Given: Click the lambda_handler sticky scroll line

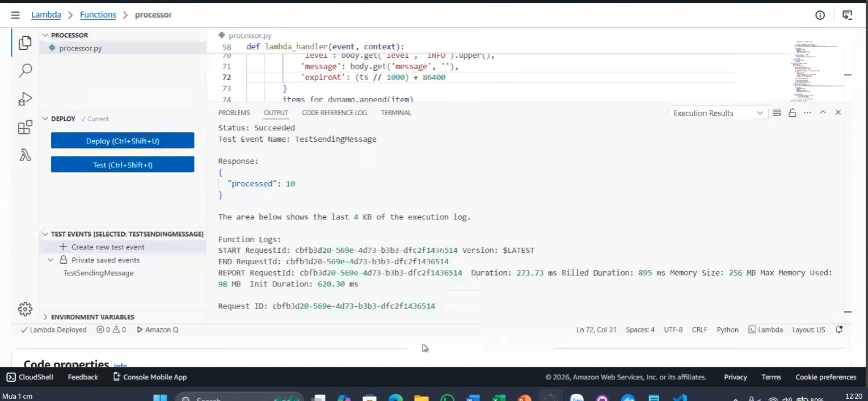Looking at the screenshot, I should [x=325, y=47].
